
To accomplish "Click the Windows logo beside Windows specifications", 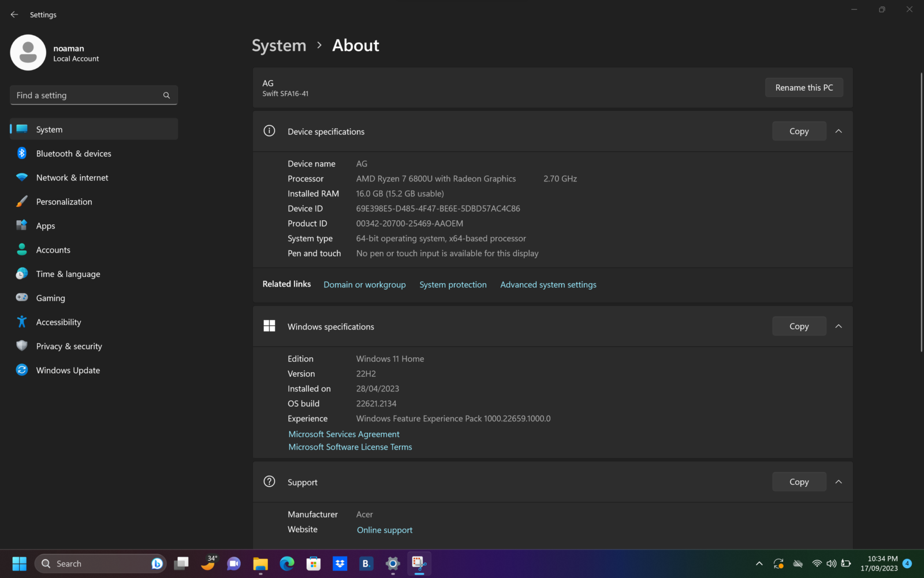I will pos(269,326).
